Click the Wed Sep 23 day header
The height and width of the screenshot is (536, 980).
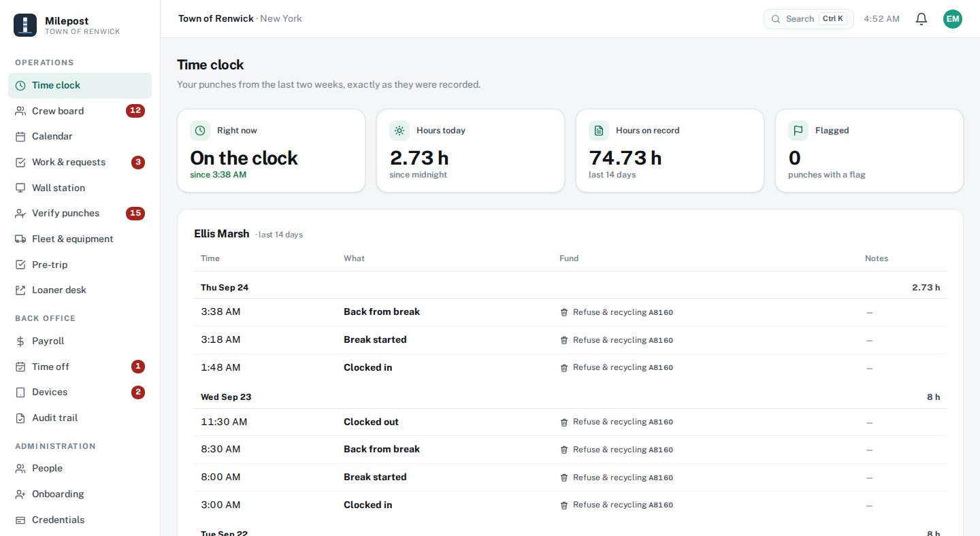click(570, 397)
